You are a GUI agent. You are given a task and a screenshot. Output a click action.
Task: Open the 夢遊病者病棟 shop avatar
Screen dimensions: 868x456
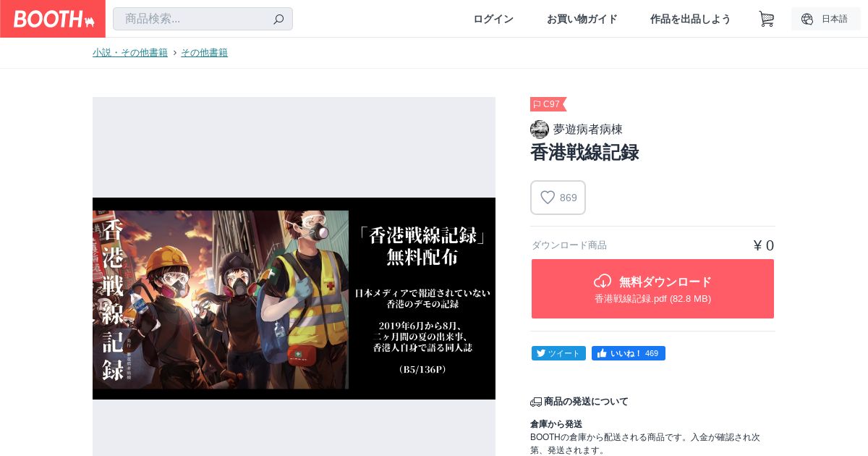(x=540, y=130)
